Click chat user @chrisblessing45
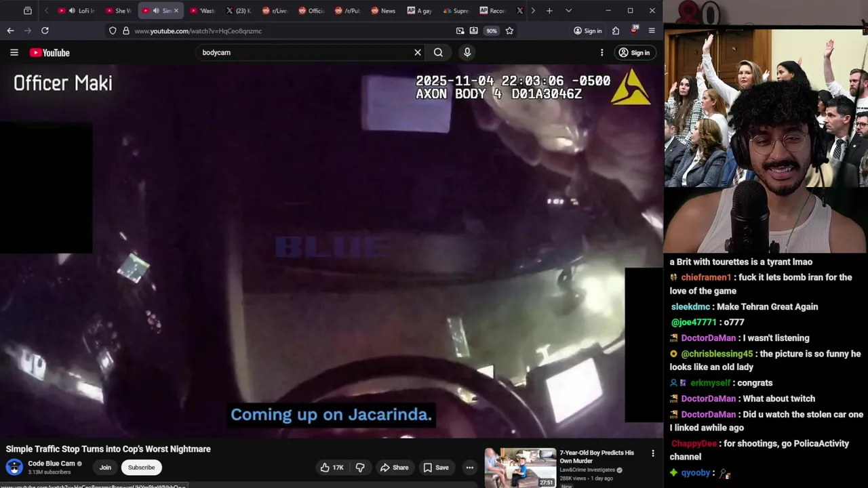 click(x=717, y=354)
